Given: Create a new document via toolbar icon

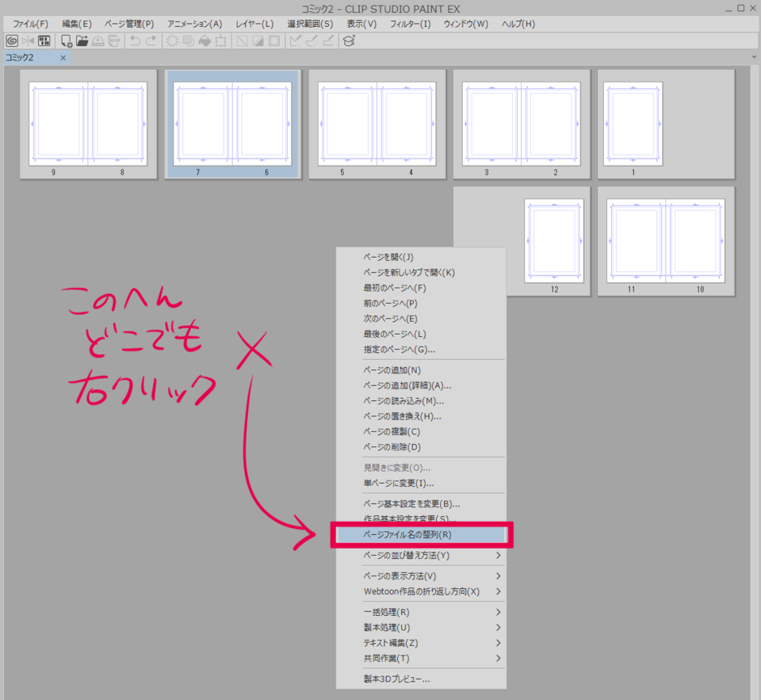Looking at the screenshot, I should (66, 41).
